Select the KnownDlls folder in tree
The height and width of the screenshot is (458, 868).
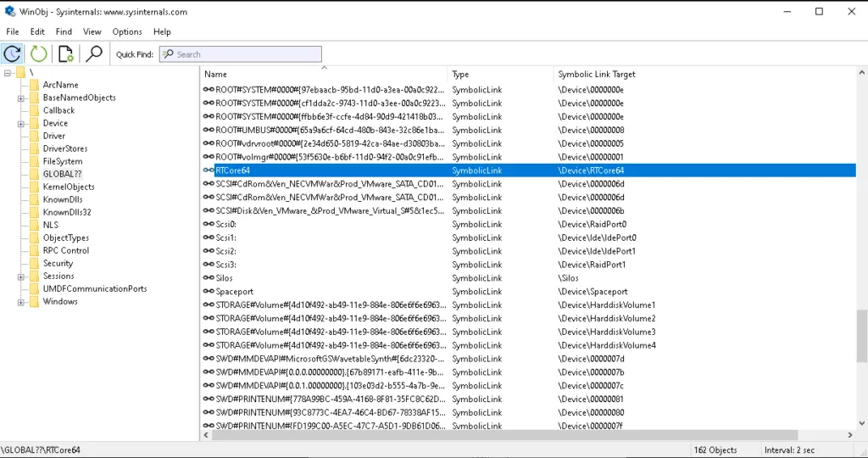63,199
